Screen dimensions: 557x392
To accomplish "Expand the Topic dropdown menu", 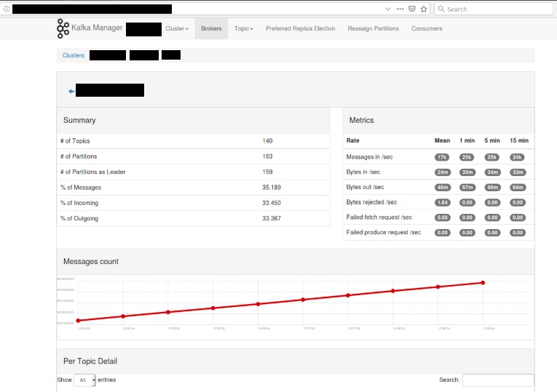I will 243,29.
